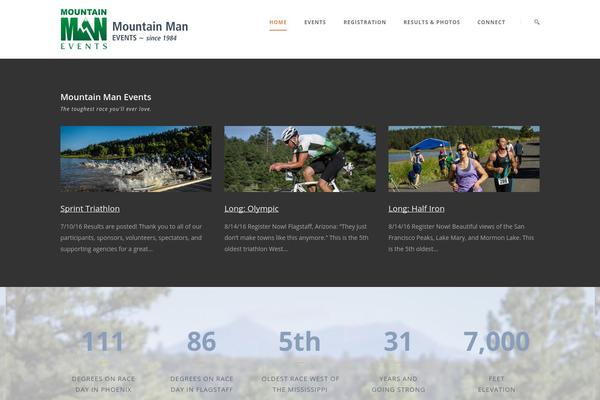
Task: Open Results & Photos menu
Action: tap(432, 22)
